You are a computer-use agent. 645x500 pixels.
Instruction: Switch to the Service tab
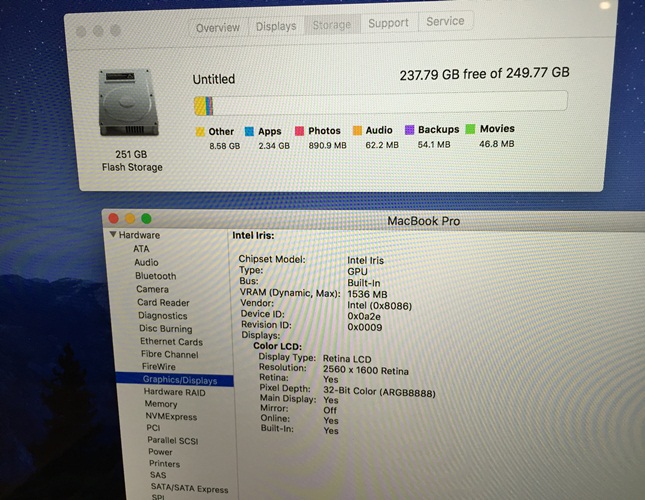click(x=445, y=21)
